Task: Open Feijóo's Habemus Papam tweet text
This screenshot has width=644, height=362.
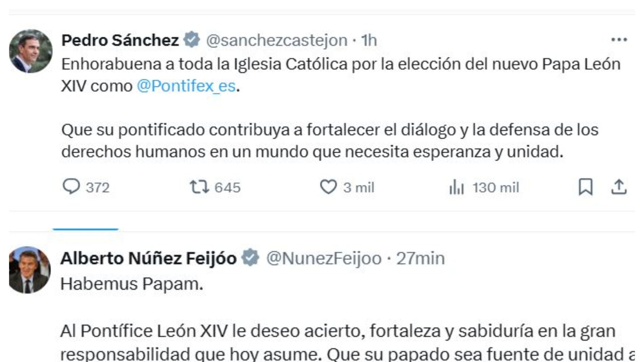Action: [x=132, y=284]
